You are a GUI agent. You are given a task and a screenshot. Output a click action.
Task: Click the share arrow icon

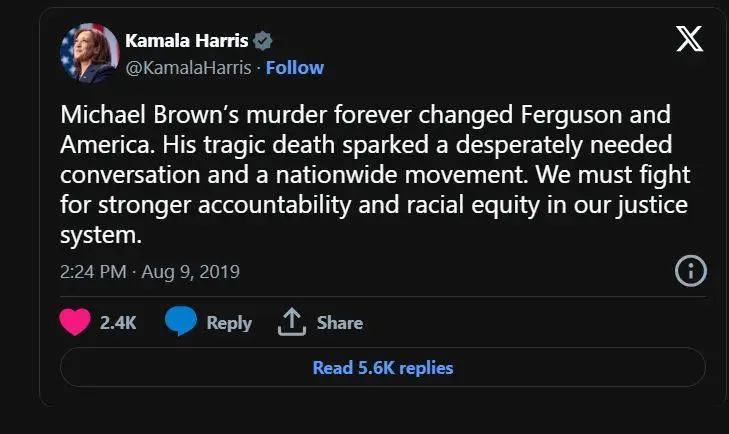pos(290,322)
